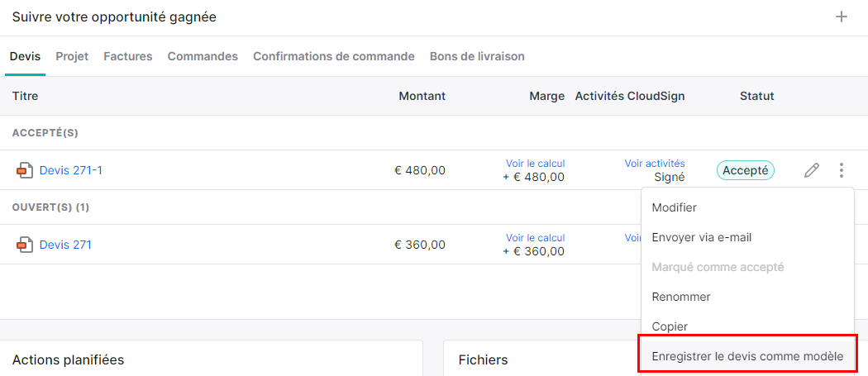View the margin calculation for Devis 271

(x=535, y=237)
